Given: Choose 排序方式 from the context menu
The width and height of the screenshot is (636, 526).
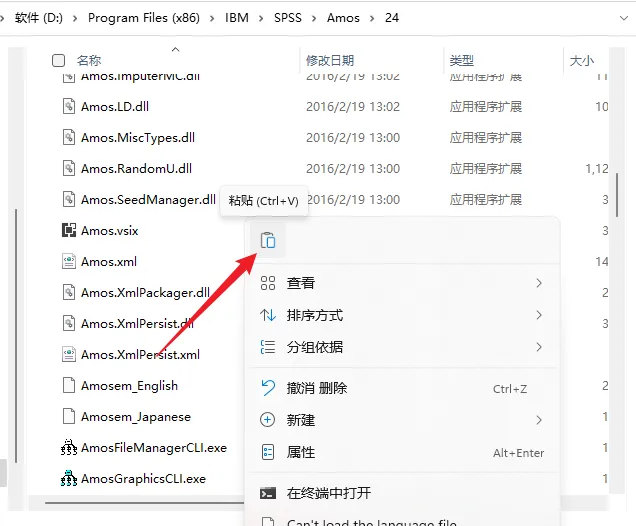Looking at the screenshot, I should (x=402, y=315).
